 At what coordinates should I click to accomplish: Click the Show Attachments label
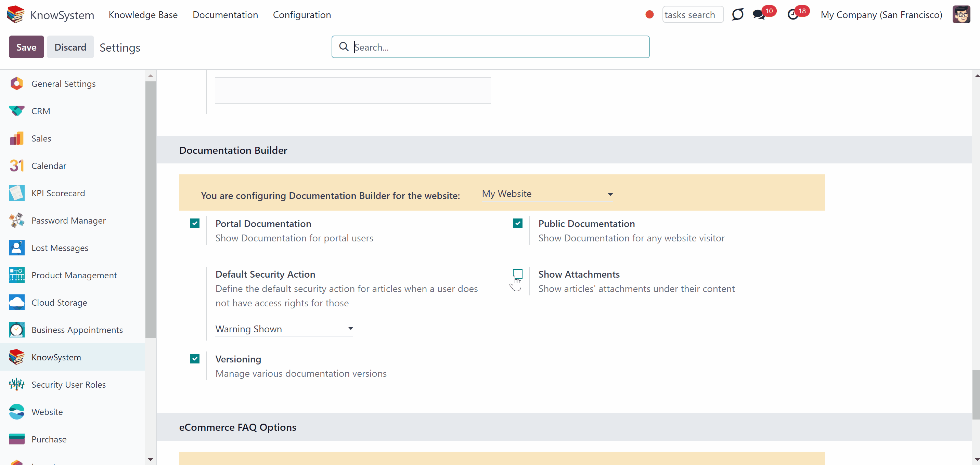point(579,274)
